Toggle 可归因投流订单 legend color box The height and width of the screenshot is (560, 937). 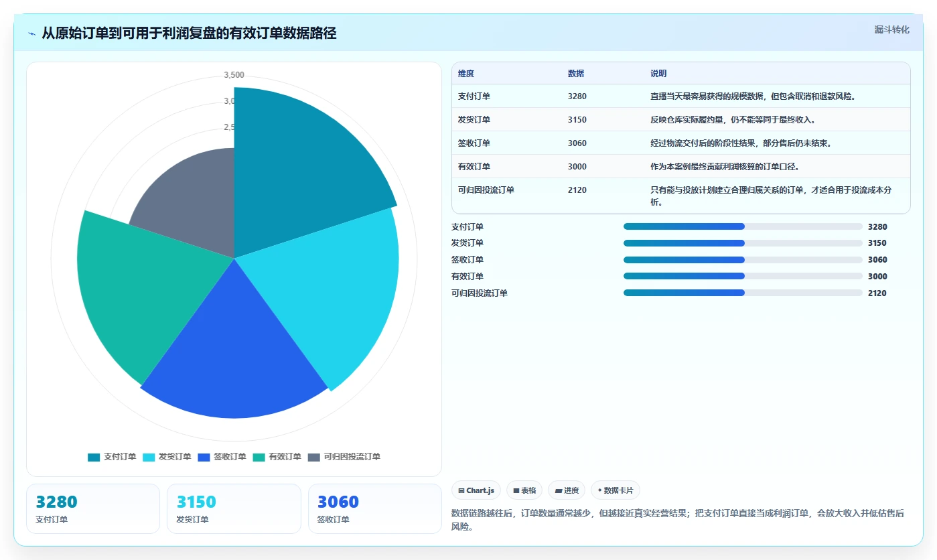[314, 457]
